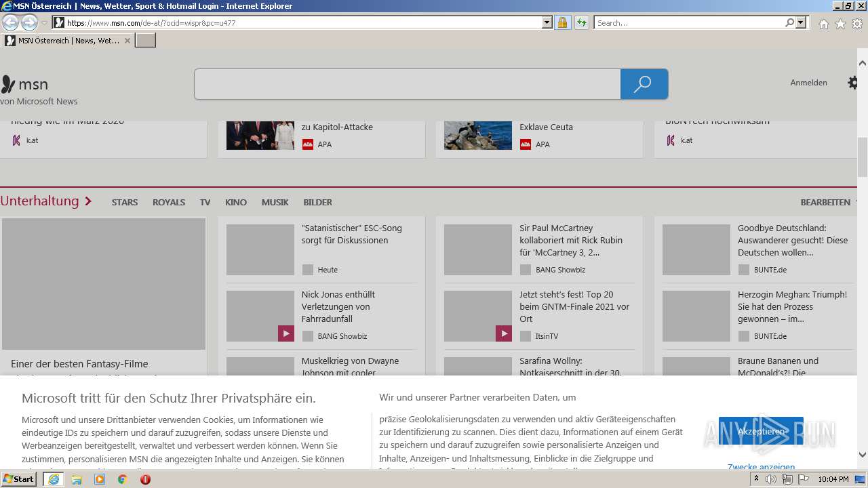Open the Kapitol-Attacke thumbnail image
This screenshot has height=488, width=868.
(x=260, y=135)
